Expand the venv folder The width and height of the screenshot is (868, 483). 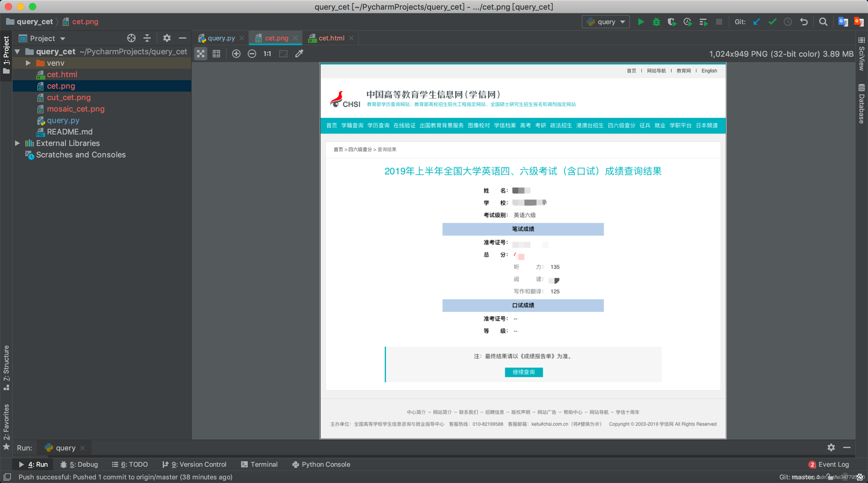coord(28,63)
